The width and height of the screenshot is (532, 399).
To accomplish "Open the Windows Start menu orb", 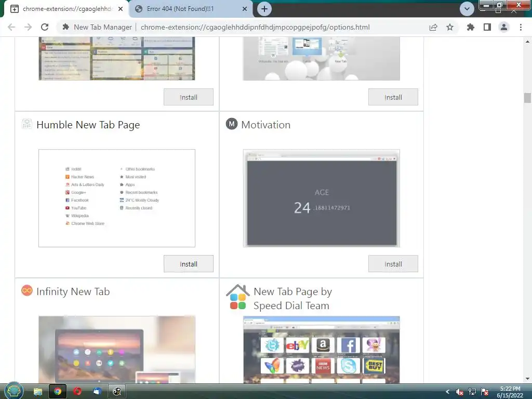I will point(14,391).
